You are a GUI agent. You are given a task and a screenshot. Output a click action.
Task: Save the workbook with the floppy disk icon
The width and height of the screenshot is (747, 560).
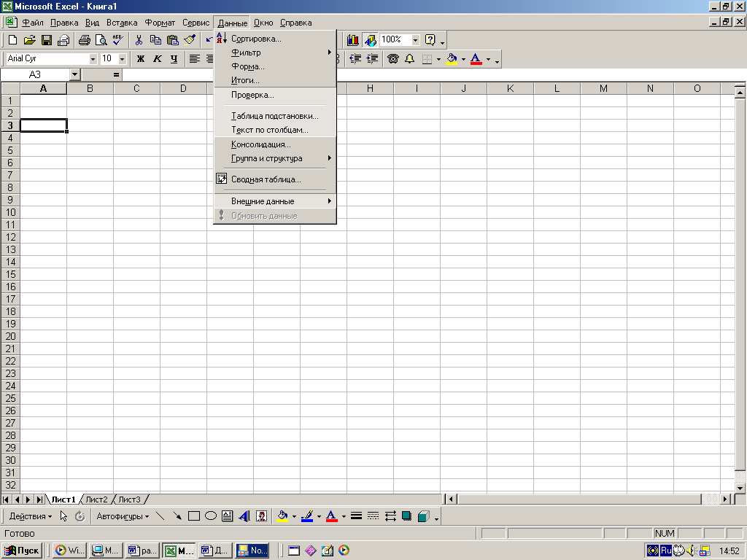(x=46, y=40)
